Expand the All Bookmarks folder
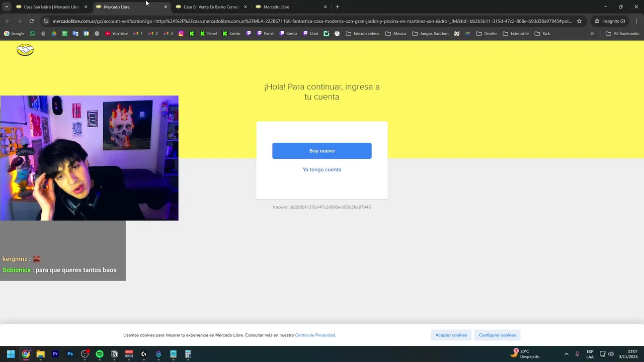The image size is (644, 362). [x=622, y=34]
